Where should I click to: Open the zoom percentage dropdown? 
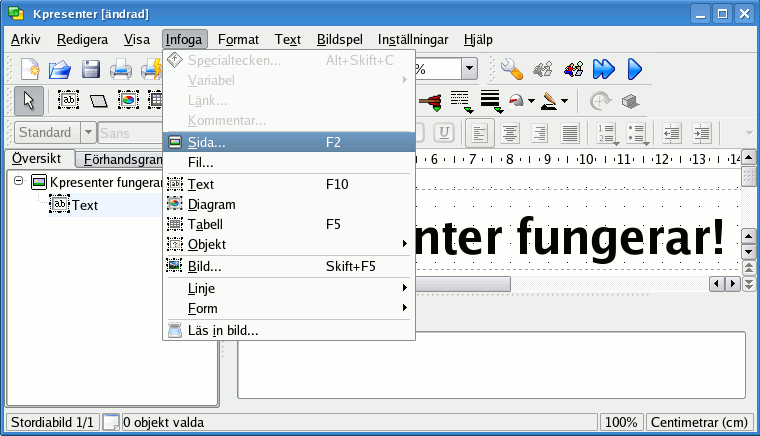[469, 69]
